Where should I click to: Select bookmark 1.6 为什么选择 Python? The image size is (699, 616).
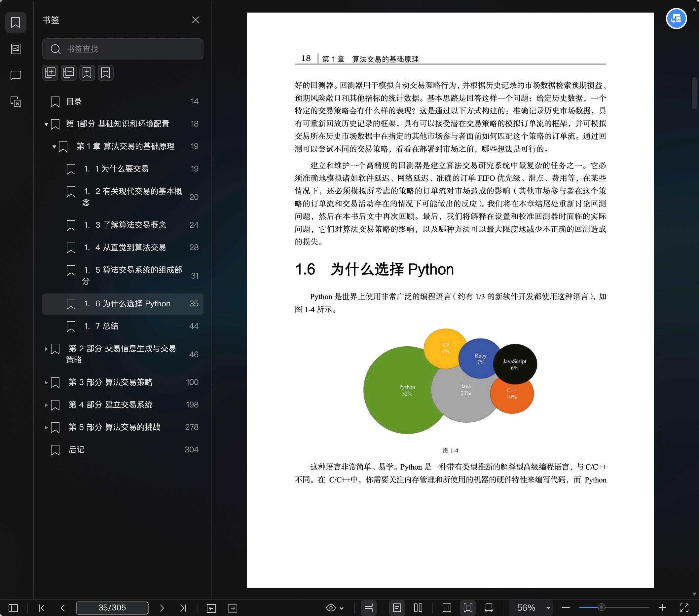pyautogui.click(x=123, y=304)
